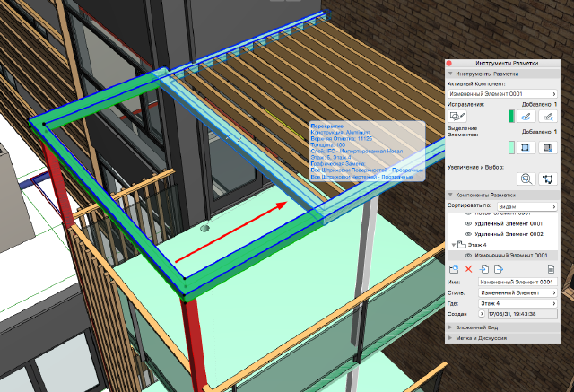Click the Имя text field
The height and width of the screenshot is (392, 574).
(x=517, y=282)
